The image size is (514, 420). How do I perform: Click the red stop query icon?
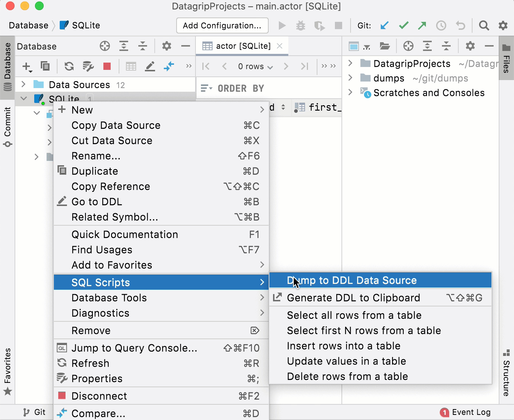(106, 66)
